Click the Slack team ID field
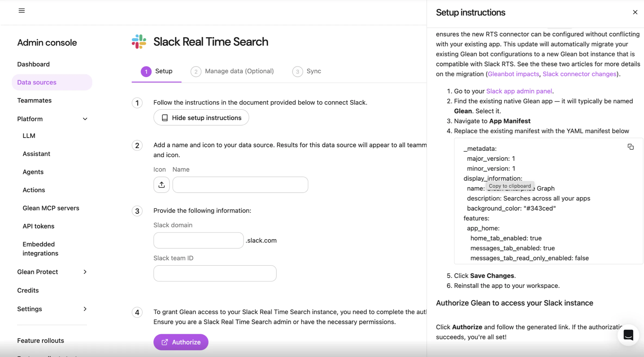Screen dimensions: 644x357 coord(215,273)
